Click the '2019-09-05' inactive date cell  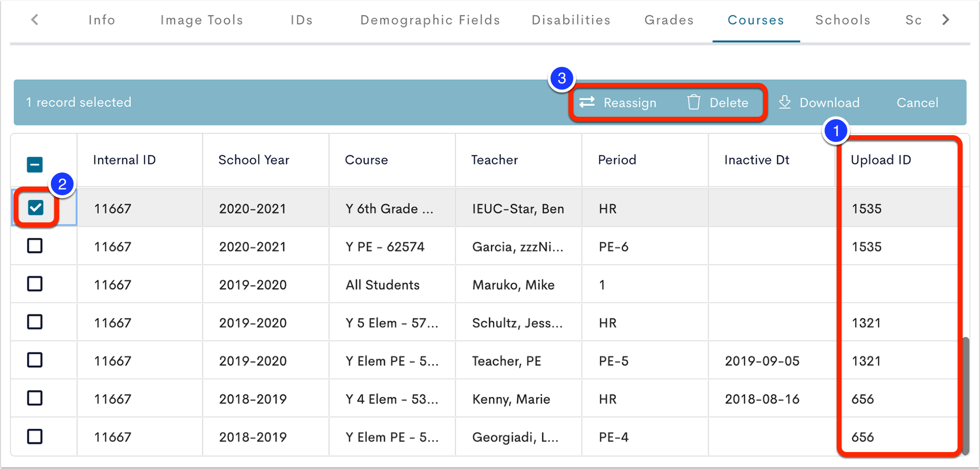(x=762, y=361)
